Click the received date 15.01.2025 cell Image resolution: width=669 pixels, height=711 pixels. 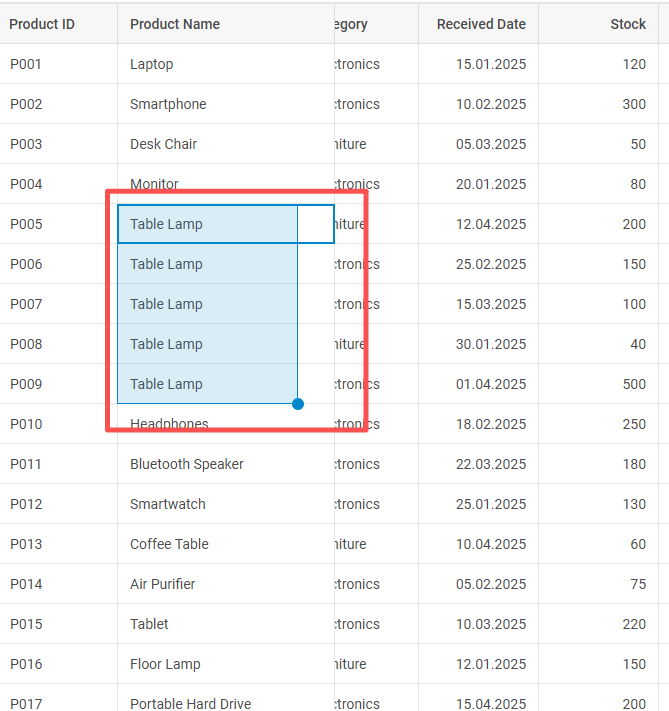pyautogui.click(x=490, y=64)
